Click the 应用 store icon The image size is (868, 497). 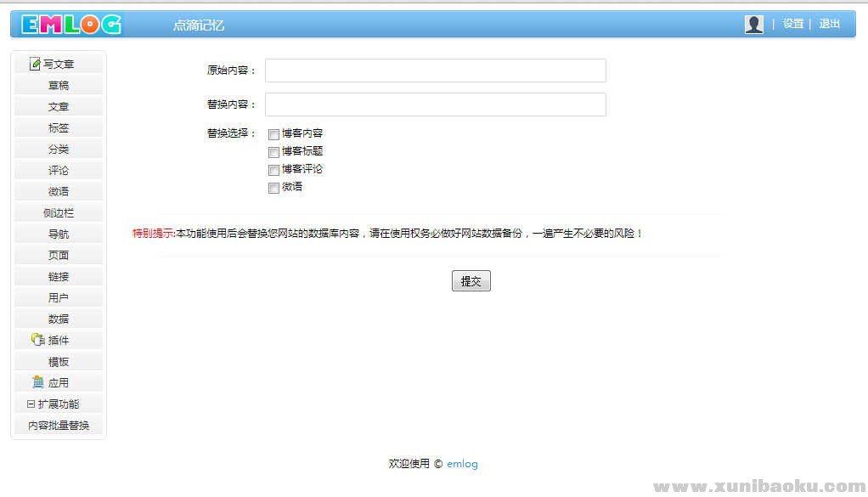point(37,382)
